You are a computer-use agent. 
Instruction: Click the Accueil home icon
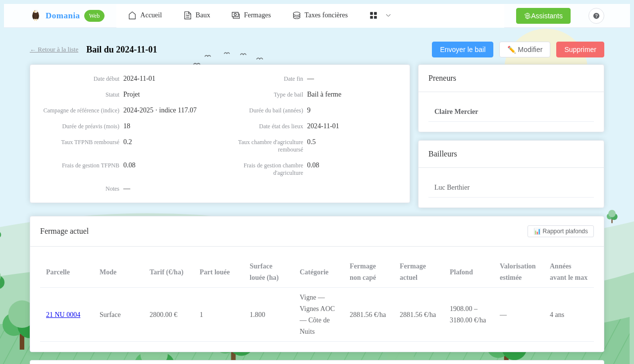(x=132, y=15)
